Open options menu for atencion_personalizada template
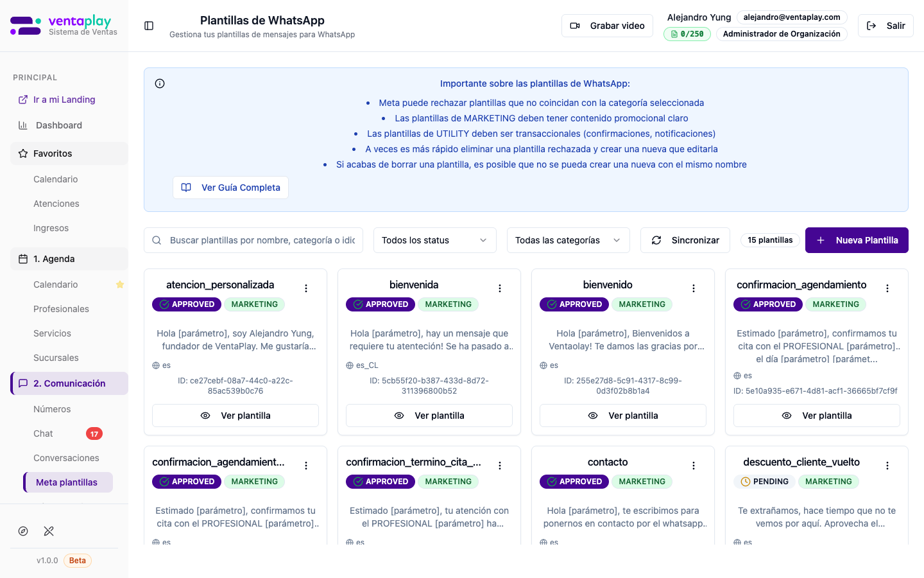924x578 pixels. [x=306, y=288]
